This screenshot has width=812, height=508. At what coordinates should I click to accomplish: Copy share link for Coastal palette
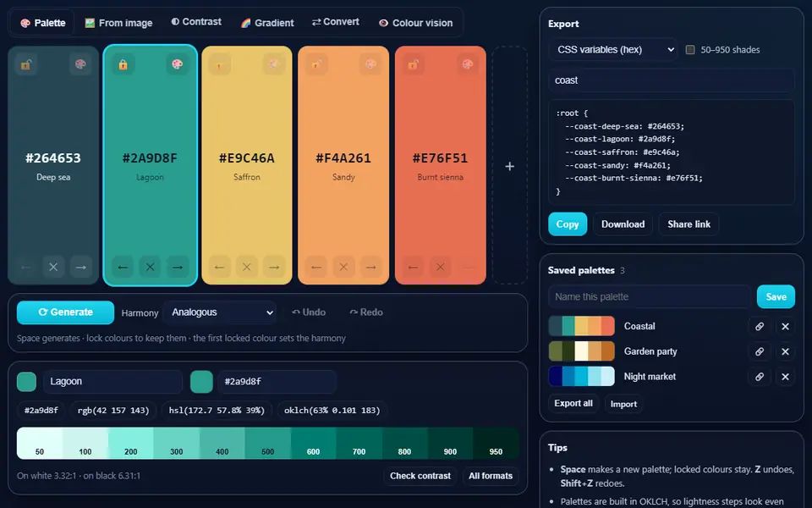[760, 326]
